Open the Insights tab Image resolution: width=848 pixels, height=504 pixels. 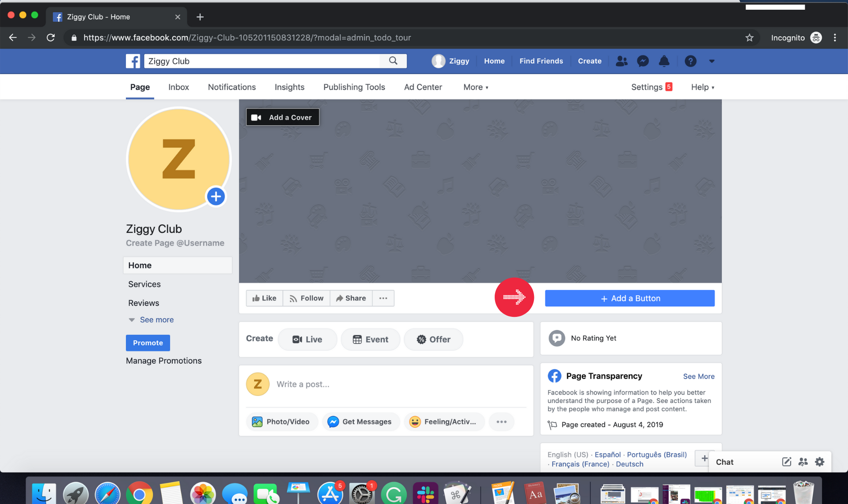(289, 87)
